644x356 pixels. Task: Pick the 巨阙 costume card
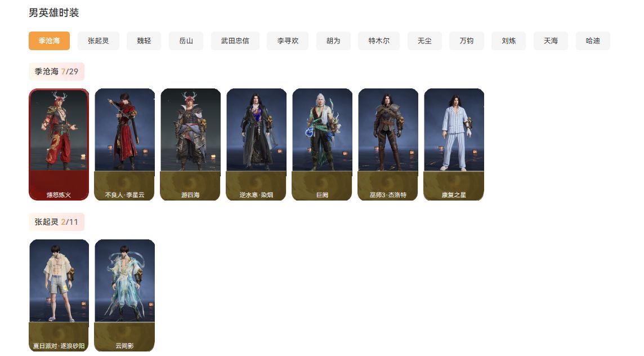pyautogui.click(x=323, y=144)
